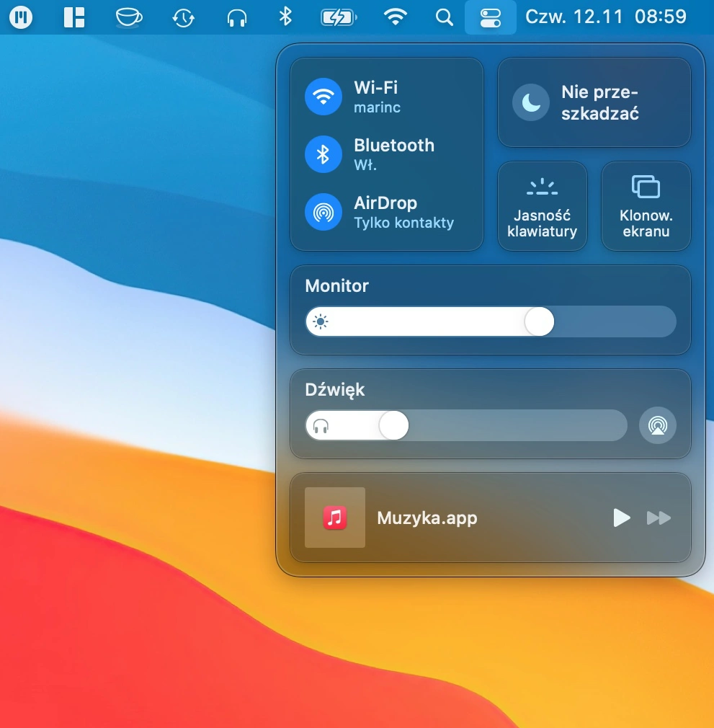Toggle AirDrop with the blue AirDrop circle
This screenshot has width=714, height=728.
323,212
